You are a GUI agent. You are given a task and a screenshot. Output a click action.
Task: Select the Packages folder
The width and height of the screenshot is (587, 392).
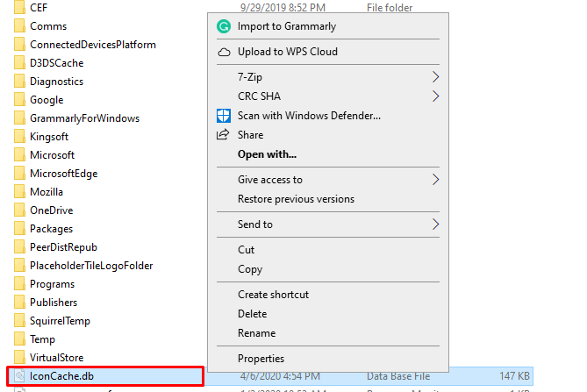(51, 229)
